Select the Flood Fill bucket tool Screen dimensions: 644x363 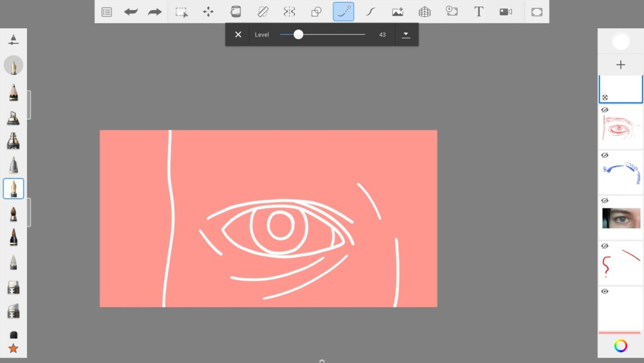236,11
